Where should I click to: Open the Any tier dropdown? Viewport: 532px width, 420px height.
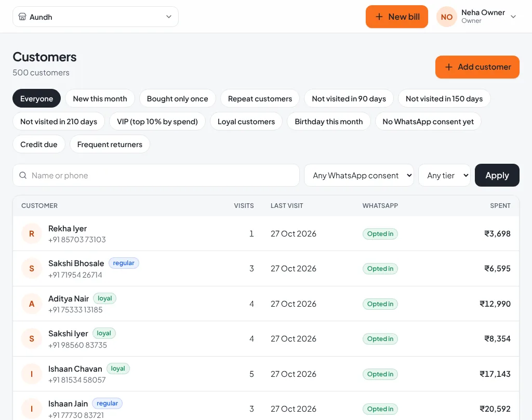click(x=445, y=175)
